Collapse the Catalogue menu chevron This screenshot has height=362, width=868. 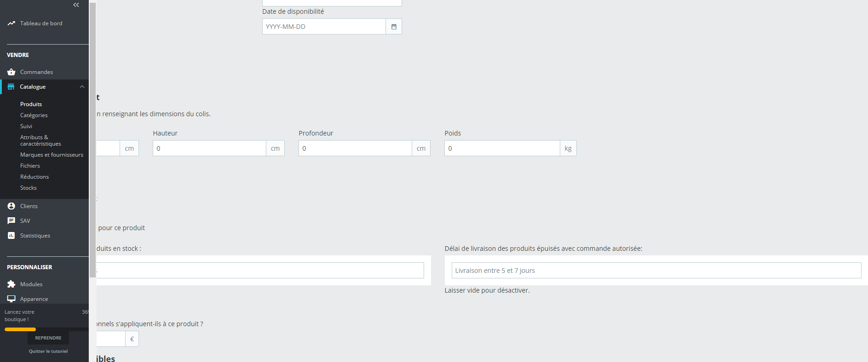tap(82, 87)
